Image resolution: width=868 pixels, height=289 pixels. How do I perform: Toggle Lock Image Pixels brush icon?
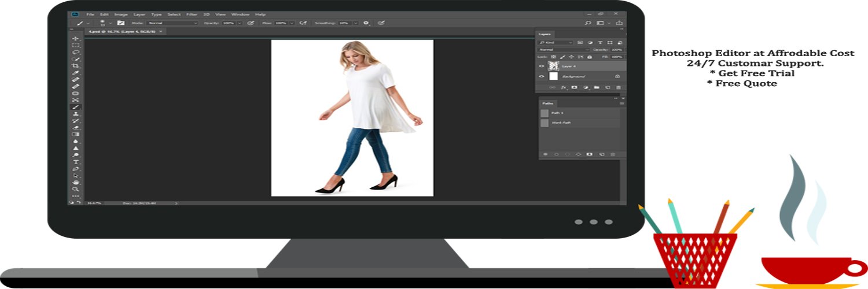tap(562, 57)
